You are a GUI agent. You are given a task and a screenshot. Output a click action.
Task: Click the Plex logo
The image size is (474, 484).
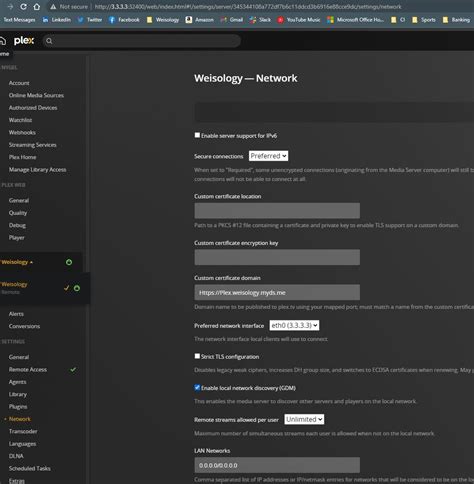point(24,41)
